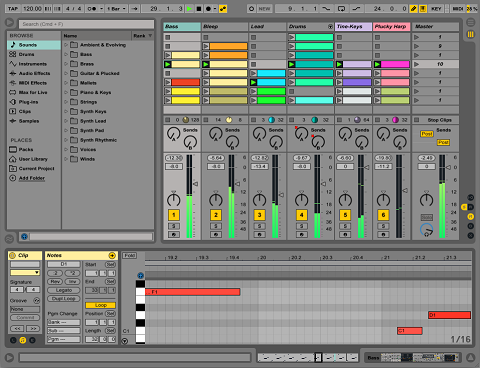
Task: Select the Plucky Harp track header
Action: tap(391, 26)
